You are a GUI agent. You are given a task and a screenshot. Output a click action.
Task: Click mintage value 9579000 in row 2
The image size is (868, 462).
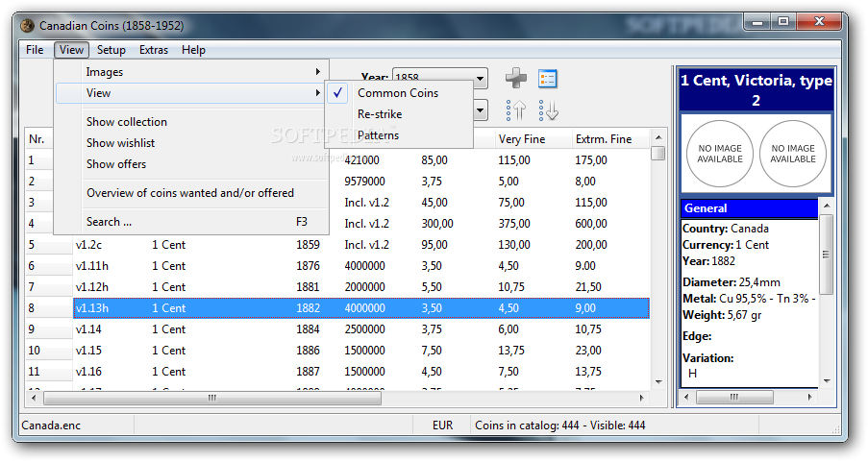point(364,181)
